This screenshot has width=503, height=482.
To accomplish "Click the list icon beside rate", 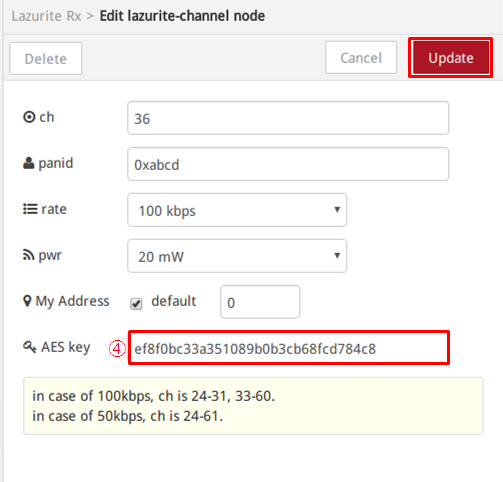I will pyautogui.click(x=30, y=209).
